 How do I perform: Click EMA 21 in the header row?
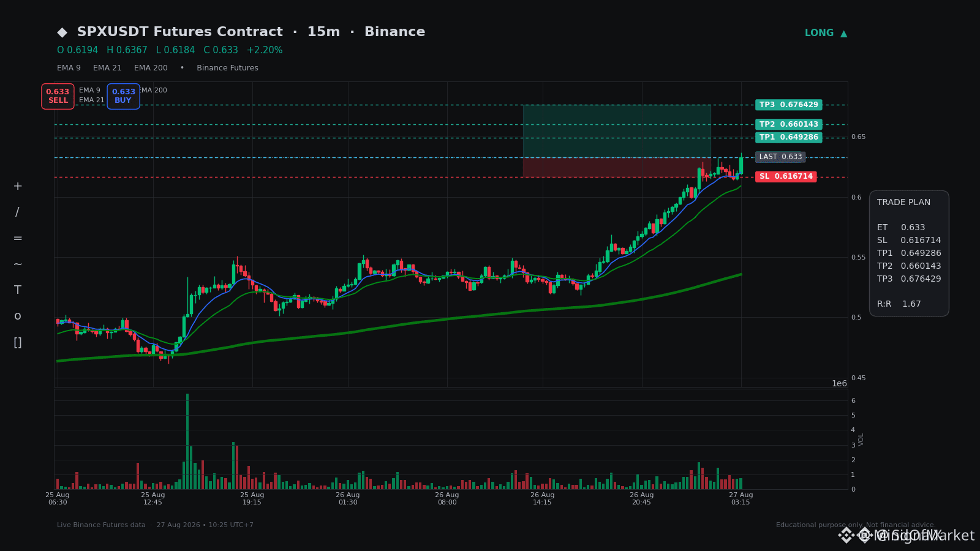click(107, 68)
